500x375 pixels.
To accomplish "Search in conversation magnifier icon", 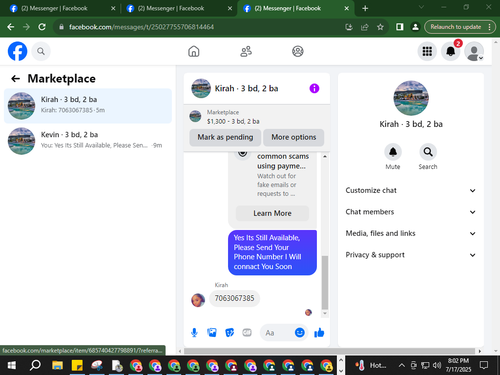I will [428, 152].
